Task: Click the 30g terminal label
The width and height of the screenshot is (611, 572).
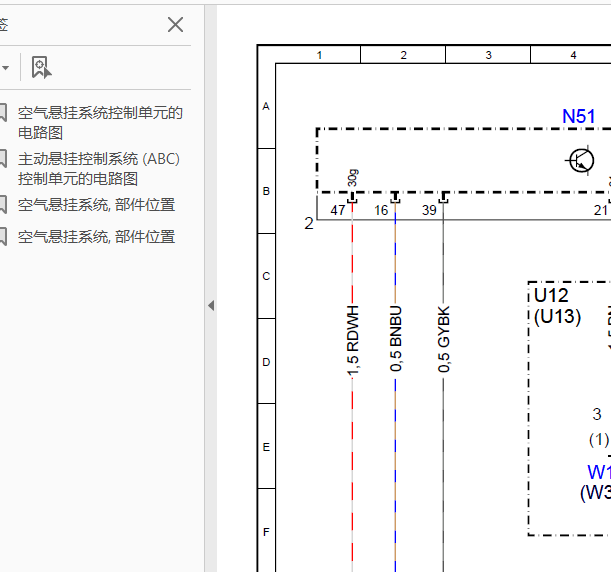Action: (353, 178)
